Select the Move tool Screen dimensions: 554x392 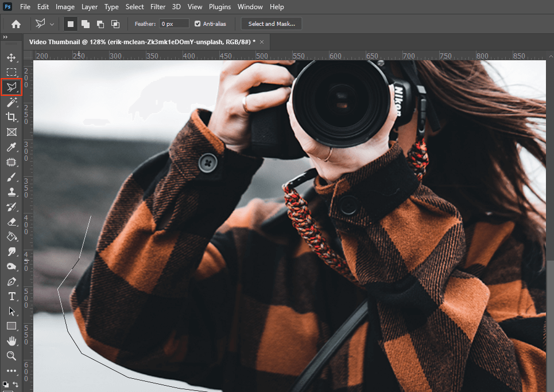[x=11, y=57]
